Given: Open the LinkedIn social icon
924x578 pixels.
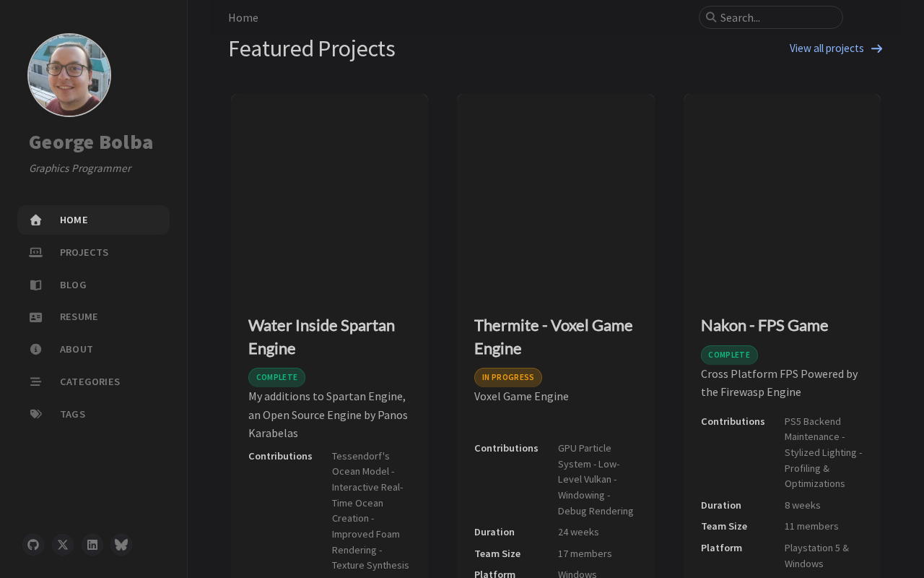Looking at the screenshot, I should 92,545.
